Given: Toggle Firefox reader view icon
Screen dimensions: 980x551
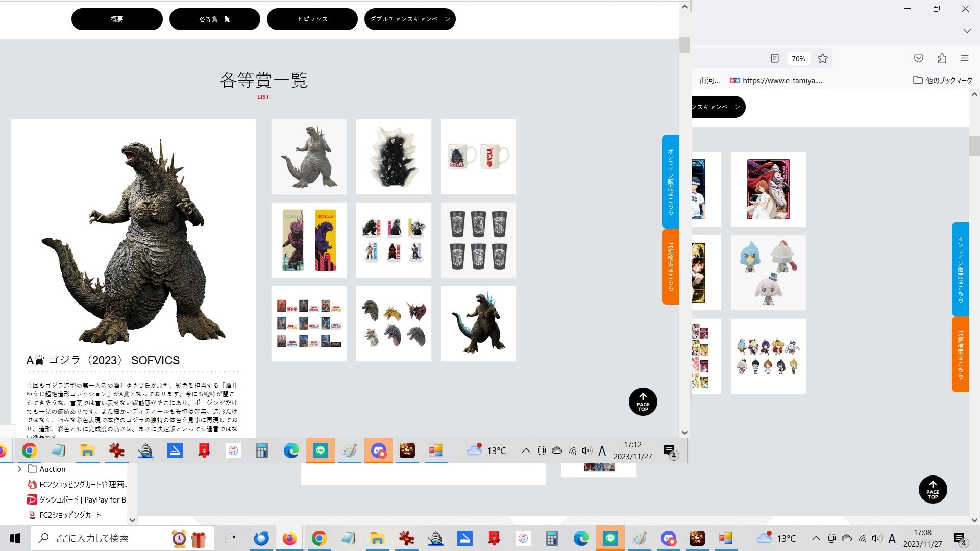Looking at the screenshot, I should [774, 58].
